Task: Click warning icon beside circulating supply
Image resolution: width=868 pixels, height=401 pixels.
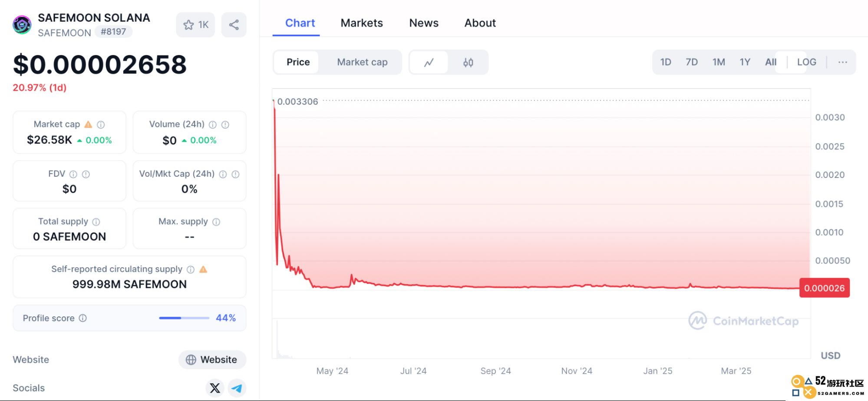Action: 203,270
